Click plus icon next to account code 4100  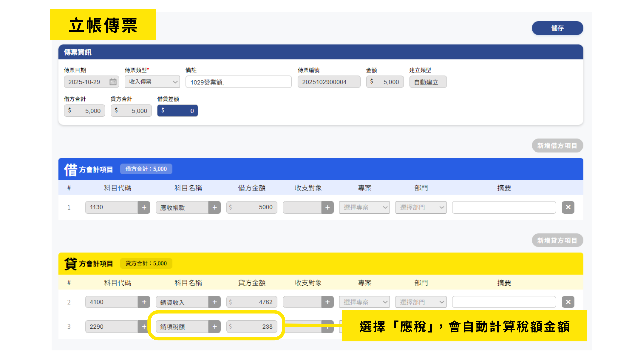144,302
